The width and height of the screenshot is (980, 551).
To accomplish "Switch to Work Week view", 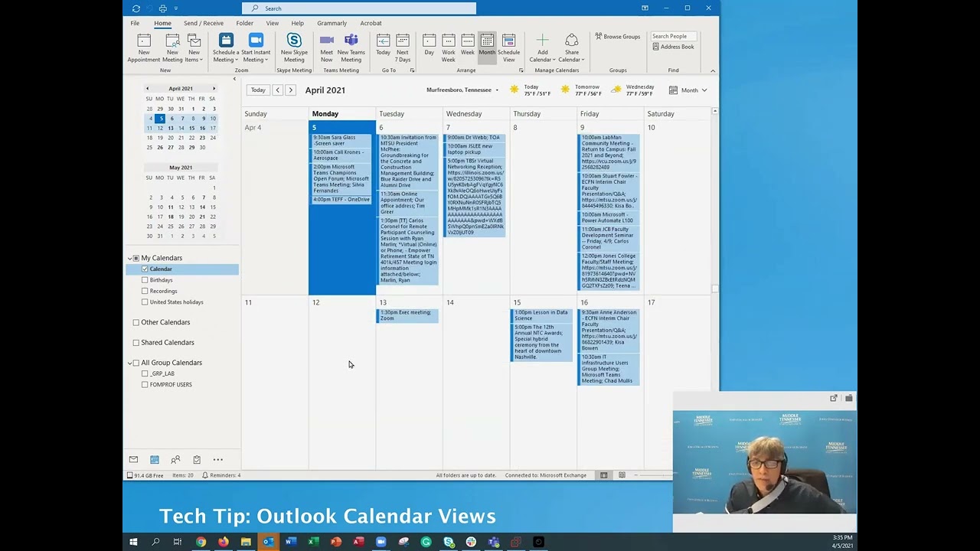I will [448, 47].
